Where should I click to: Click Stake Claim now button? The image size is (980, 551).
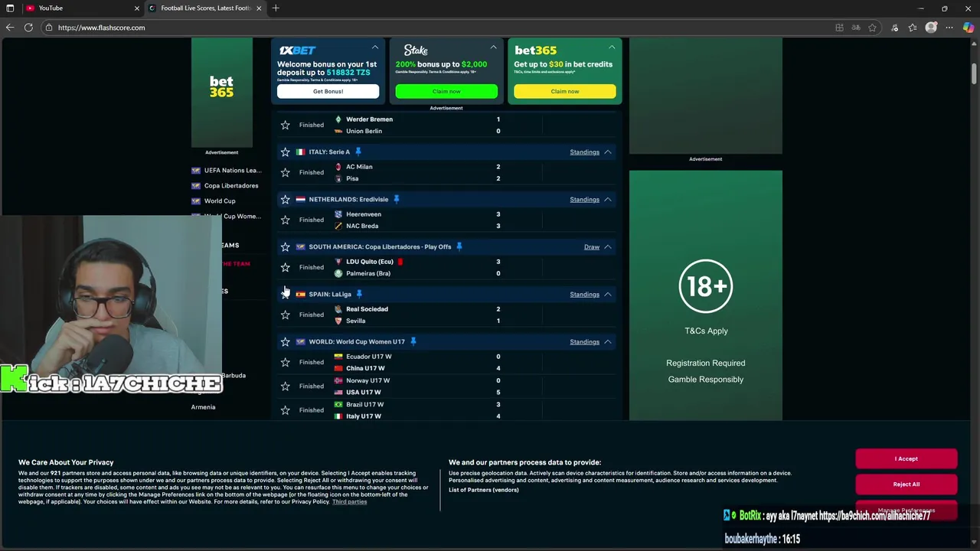click(446, 91)
